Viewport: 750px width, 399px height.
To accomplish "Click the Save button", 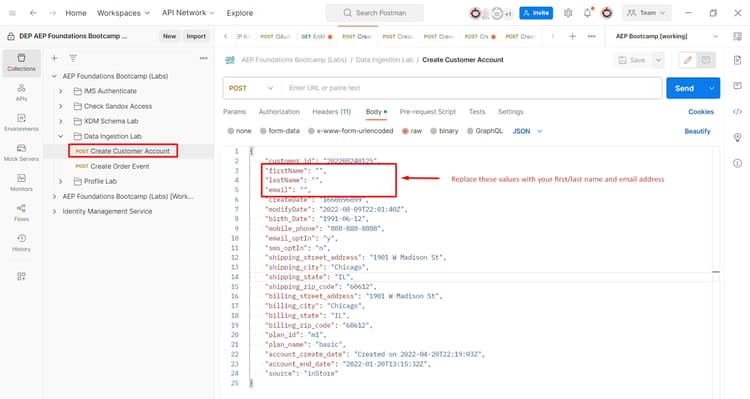I will [632, 60].
